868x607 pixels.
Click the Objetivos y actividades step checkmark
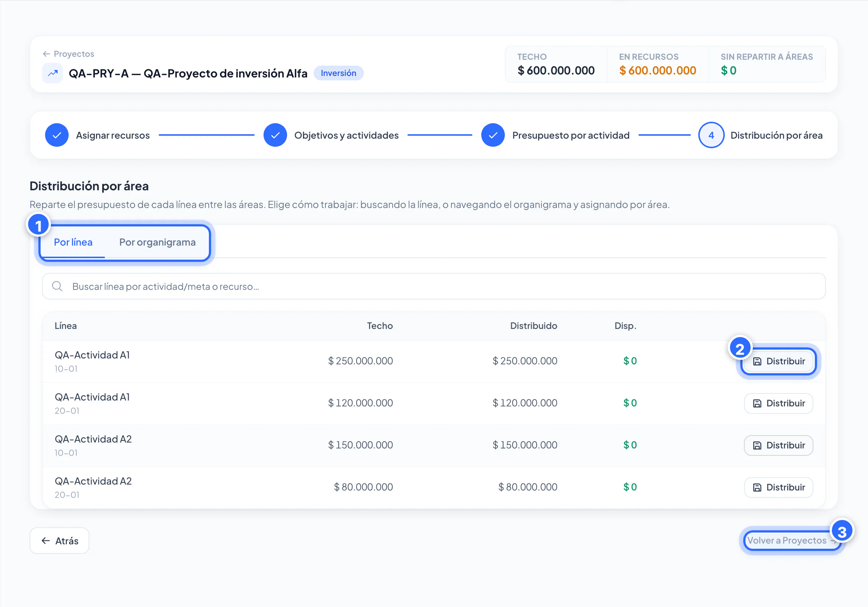tap(275, 135)
